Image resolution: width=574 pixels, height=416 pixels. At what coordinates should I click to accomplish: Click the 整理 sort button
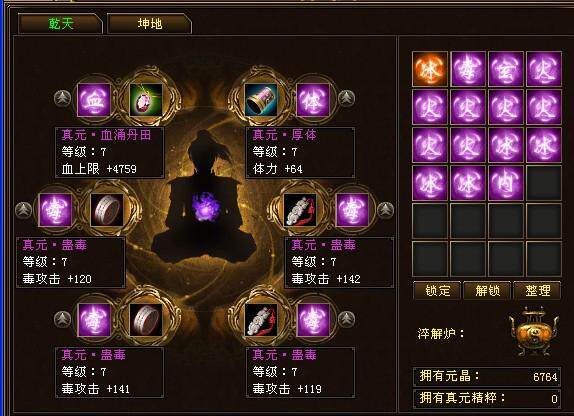(x=537, y=291)
